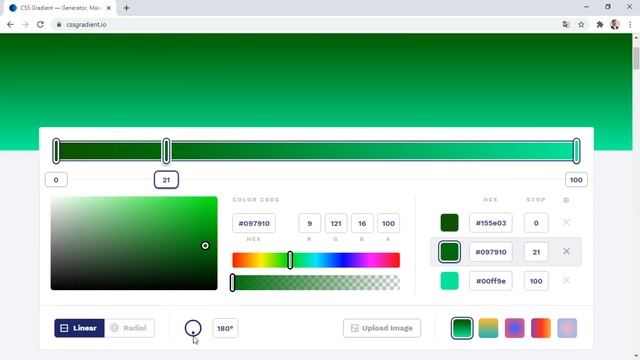Edit the #097910 color code hex field
The image size is (640, 360).
(254, 223)
